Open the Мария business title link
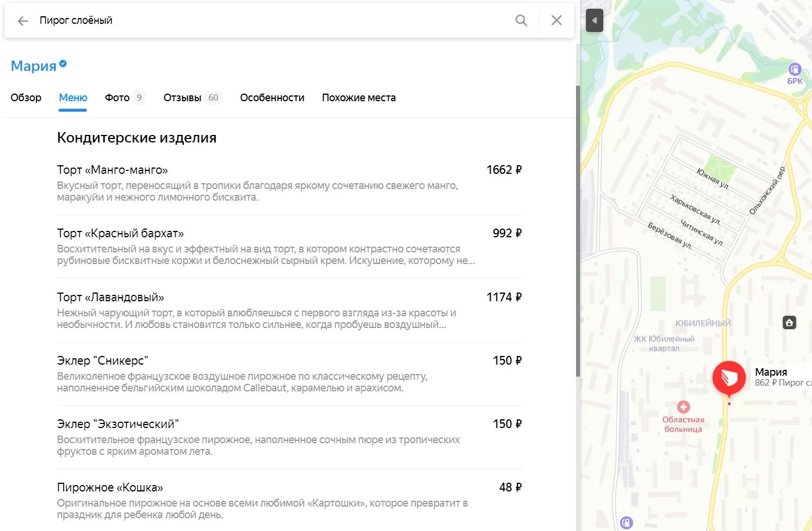Viewport: 812px width, 531px height. 34,66
